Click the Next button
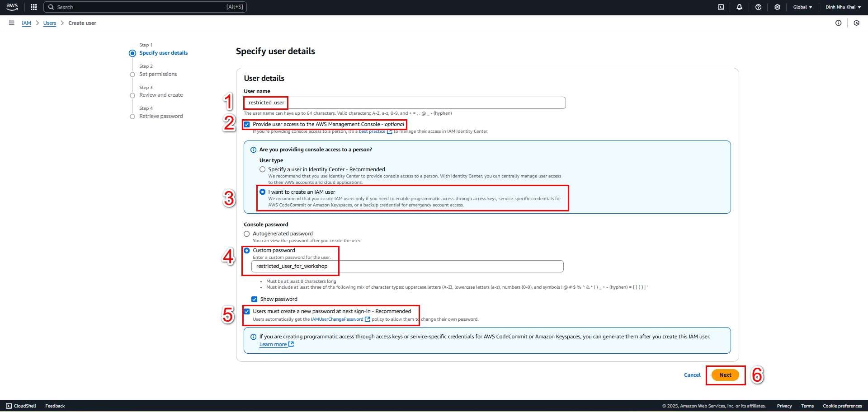Image resolution: width=868 pixels, height=412 pixels. pos(725,375)
